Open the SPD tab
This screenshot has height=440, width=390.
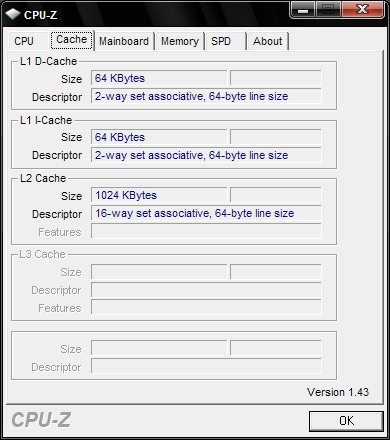pyautogui.click(x=221, y=41)
